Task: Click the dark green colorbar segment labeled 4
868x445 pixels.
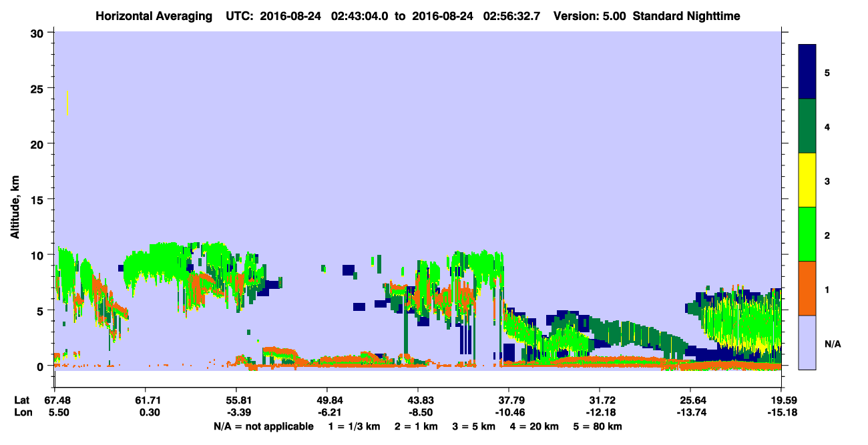Action: click(807, 126)
